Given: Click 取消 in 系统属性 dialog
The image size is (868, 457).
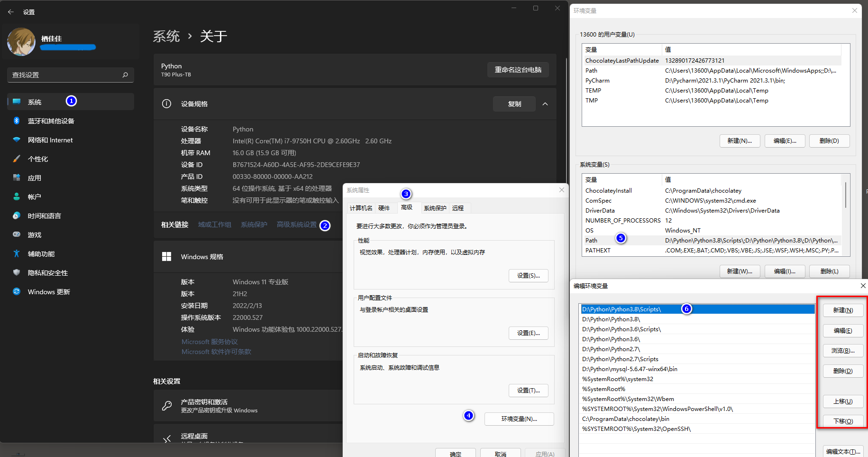Looking at the screenshot, I should pos(501,454).
